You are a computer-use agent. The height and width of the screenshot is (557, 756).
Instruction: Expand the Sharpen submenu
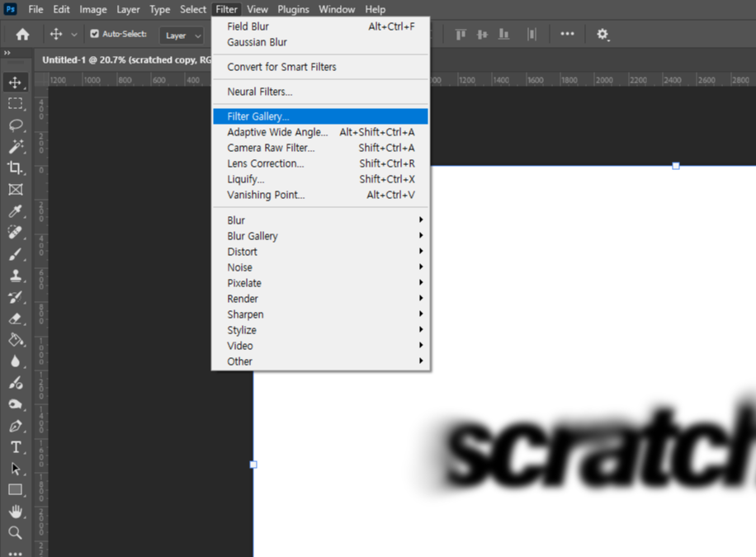(x=320, y=314)
